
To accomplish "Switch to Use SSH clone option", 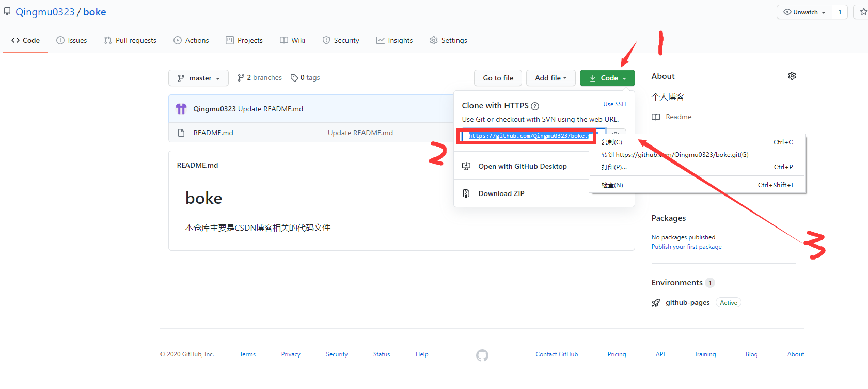I will coord(614,104).
